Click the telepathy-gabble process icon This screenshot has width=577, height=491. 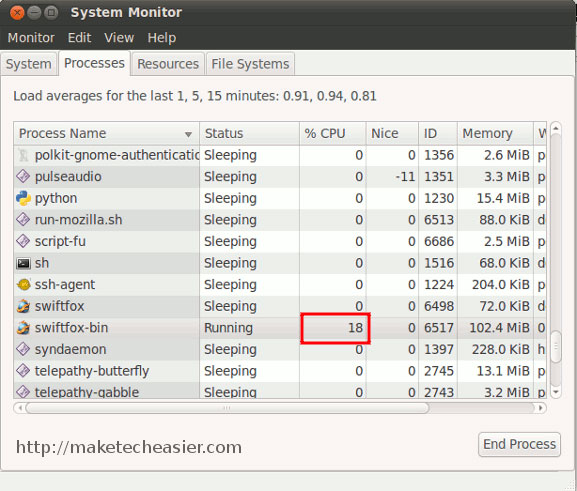tap(23, 392)
